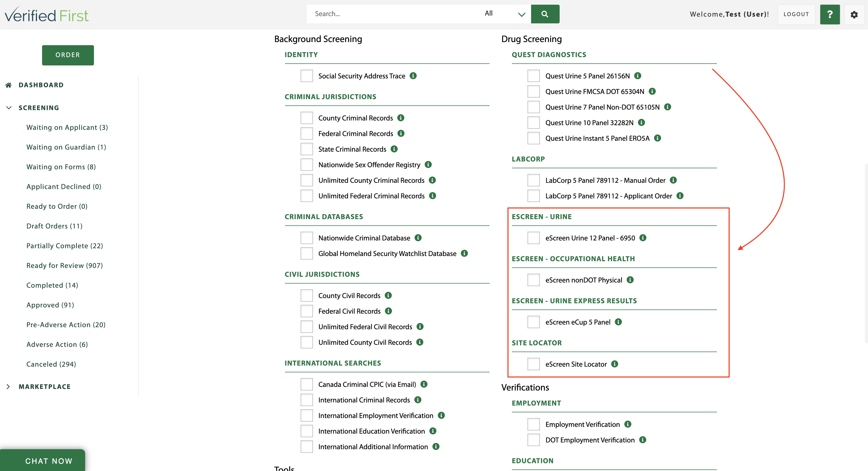Show info for Global Homeland Security Watchlist
Viewport: 868px width, 471px height.
(464, 253)
